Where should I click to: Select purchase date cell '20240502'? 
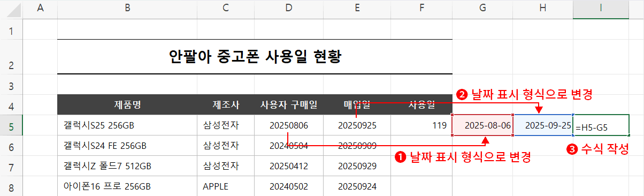(289, 186)
